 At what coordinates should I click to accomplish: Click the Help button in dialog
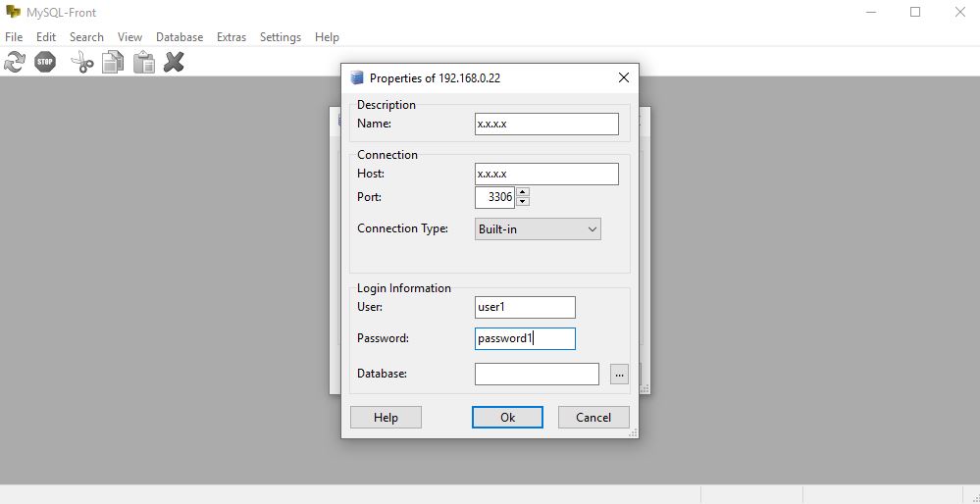click(386, 417)
